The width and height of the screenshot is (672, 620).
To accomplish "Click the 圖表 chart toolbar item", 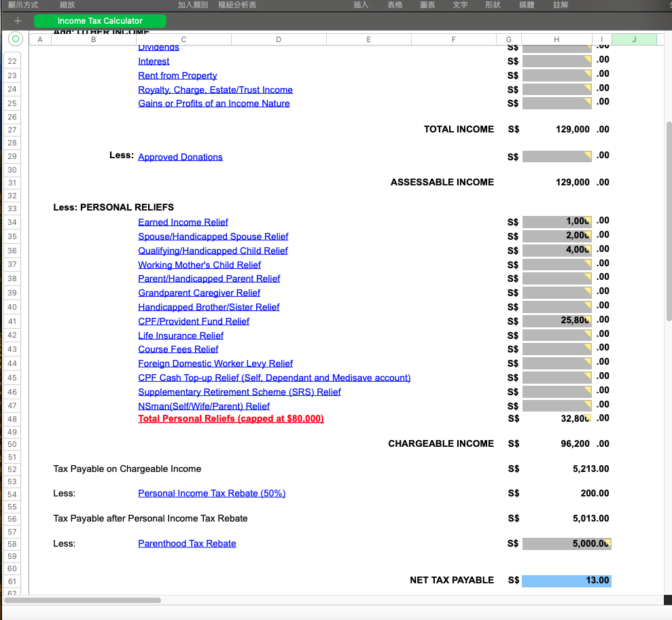I will pos(427,5).
